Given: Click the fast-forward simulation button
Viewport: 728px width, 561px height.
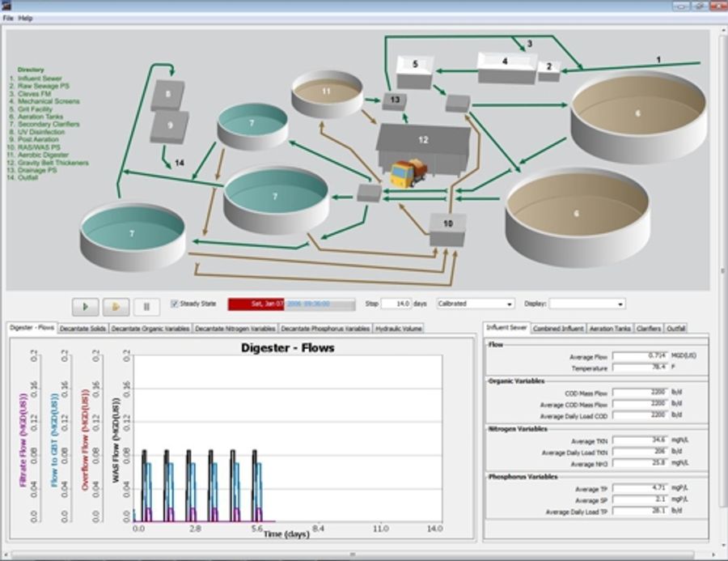Looking at the screenshot, I should (x=116, y=305).
